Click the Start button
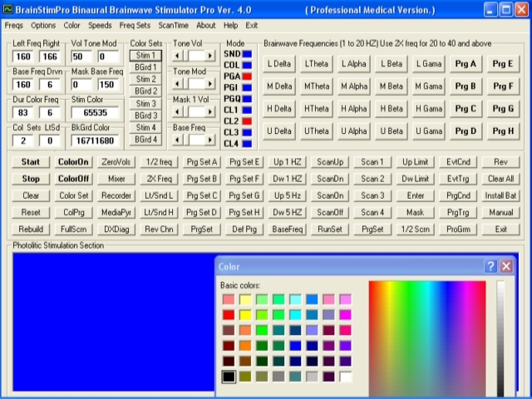The image size is (532, 399). click(31, 162)
